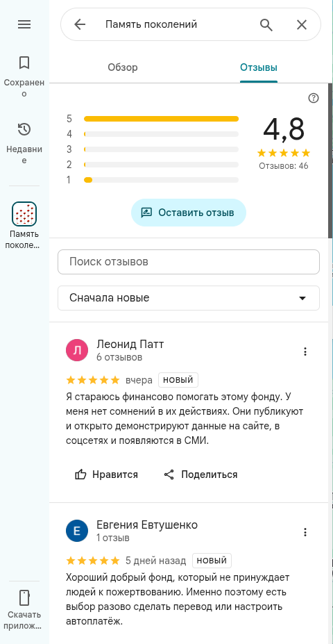Open the Сохранено bookmark icon

coord(24,63)
